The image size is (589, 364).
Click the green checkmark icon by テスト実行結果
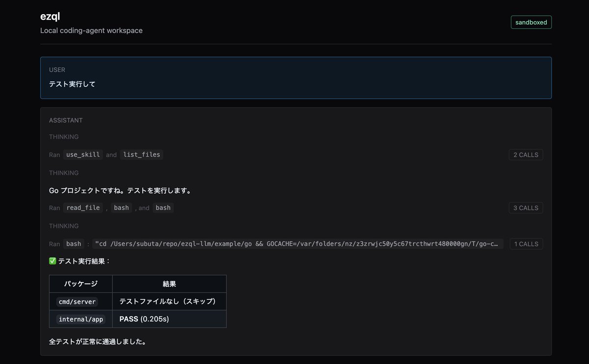[x=53, y=261]
